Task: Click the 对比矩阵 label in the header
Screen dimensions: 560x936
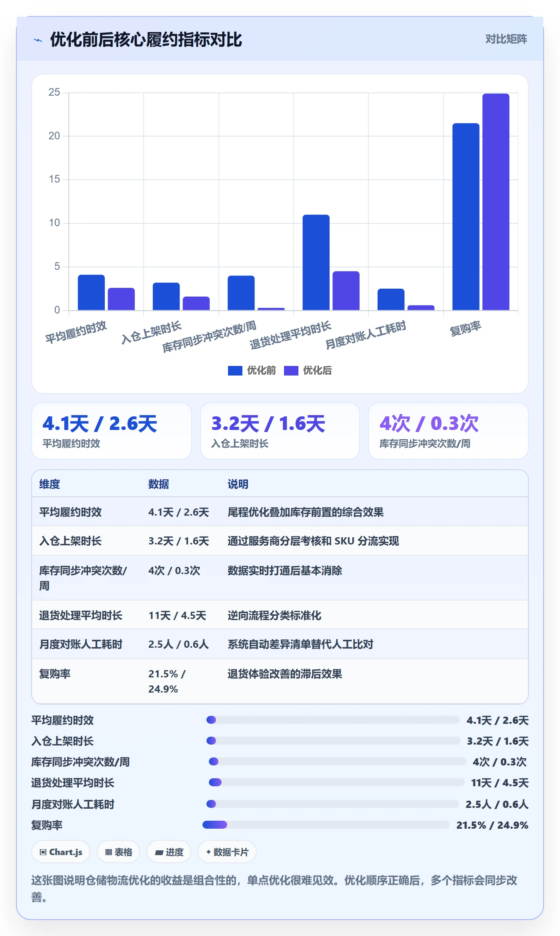Action: (x=506, y=39)
